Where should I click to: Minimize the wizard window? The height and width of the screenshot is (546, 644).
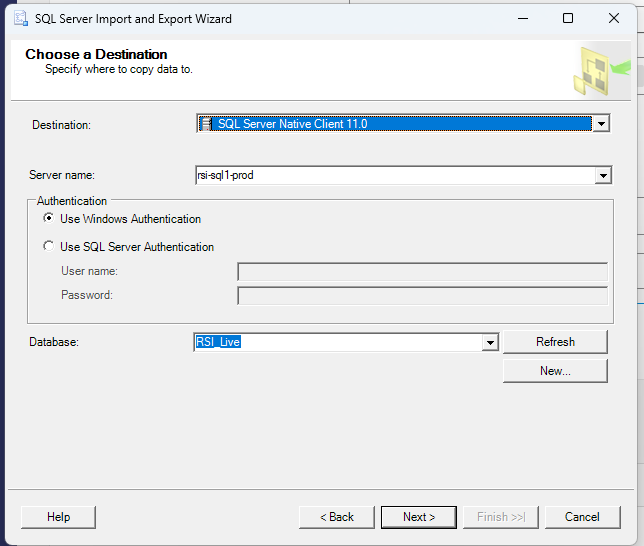pos(523,18)
